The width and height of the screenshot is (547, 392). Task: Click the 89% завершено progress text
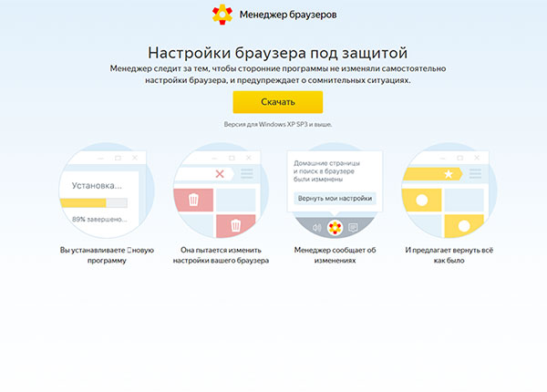tap(99, 220)
